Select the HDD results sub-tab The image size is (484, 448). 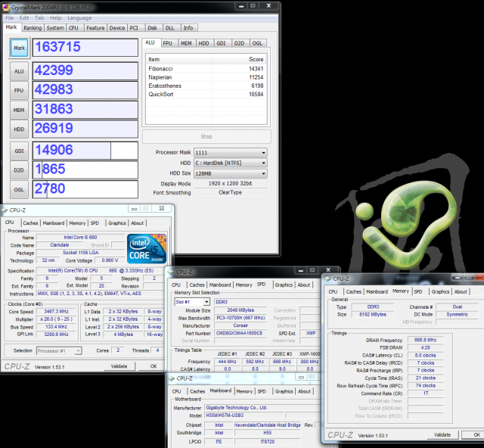(203, 43)
